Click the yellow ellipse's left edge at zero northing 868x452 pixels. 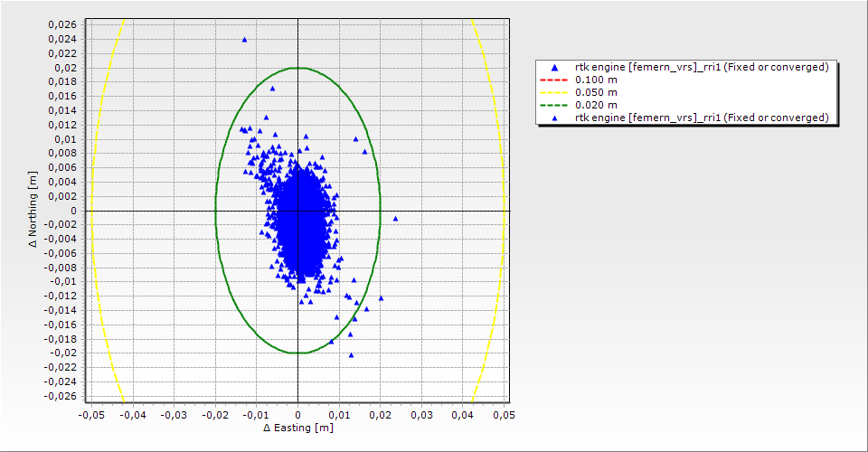click(x=92, y=211)
